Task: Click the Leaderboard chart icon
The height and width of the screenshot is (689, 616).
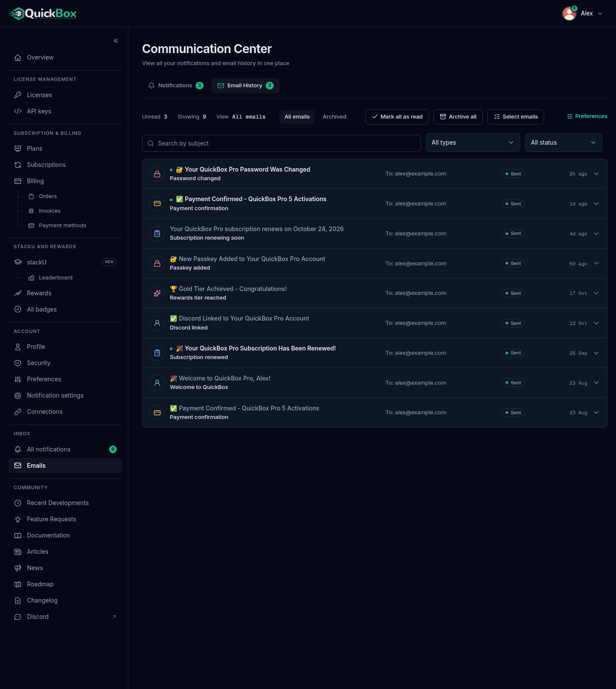Action: click(31, 278)
